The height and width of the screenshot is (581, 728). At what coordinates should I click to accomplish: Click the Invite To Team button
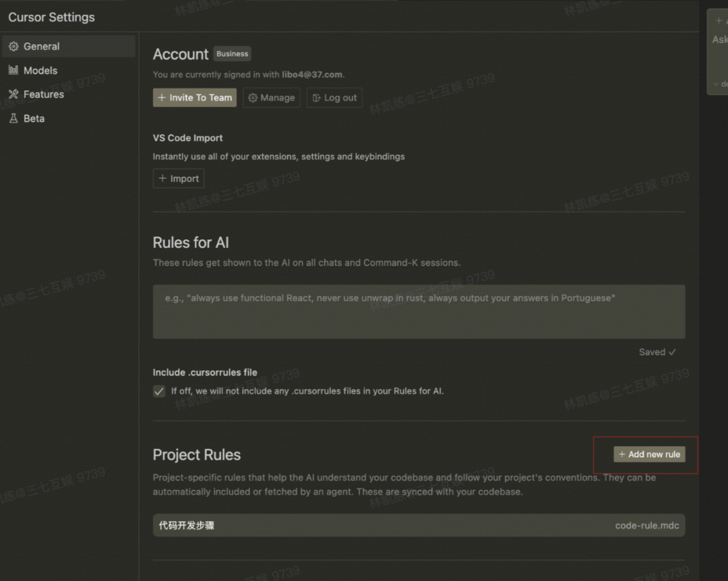coord(195,98)
